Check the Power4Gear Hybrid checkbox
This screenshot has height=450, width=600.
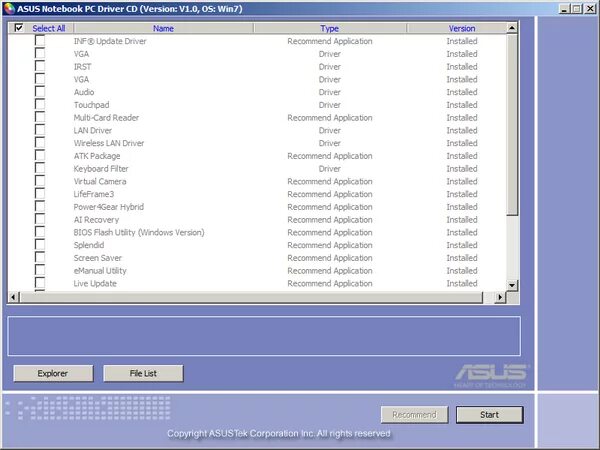click(x=40, y=206)
